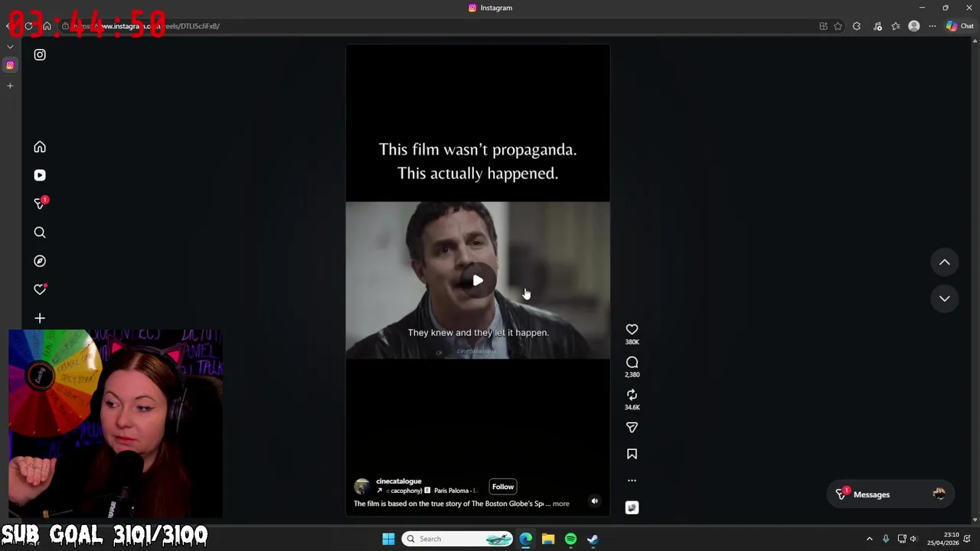Add new vertical tab plus
Image resolution: width=980 pixels, height=551 pixels.
point(10,86)
